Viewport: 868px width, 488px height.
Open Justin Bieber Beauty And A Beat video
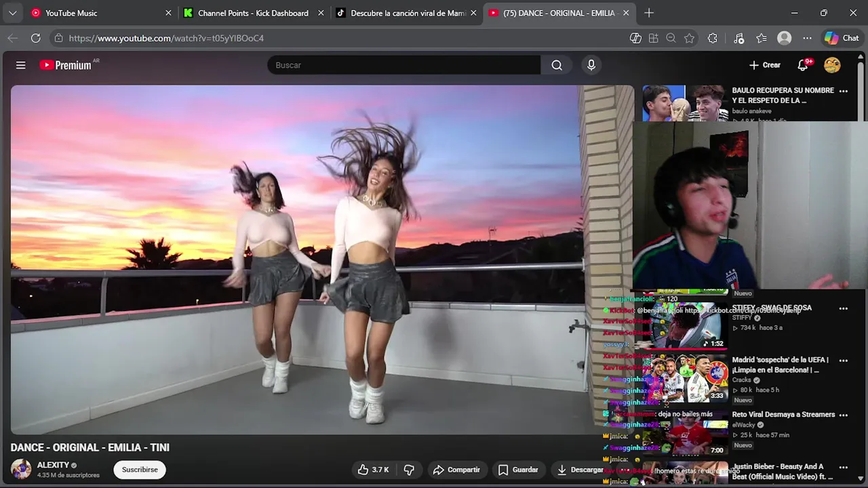[782, 472]
